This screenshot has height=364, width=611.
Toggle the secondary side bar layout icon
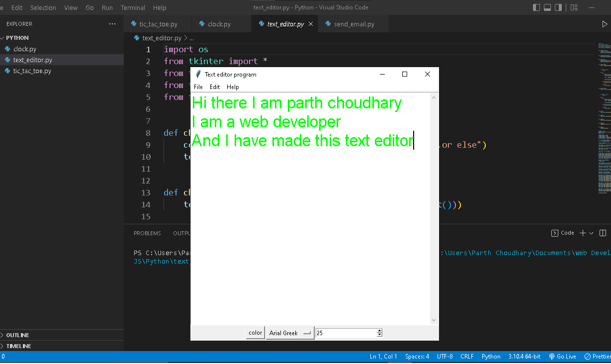pos(558,7)
